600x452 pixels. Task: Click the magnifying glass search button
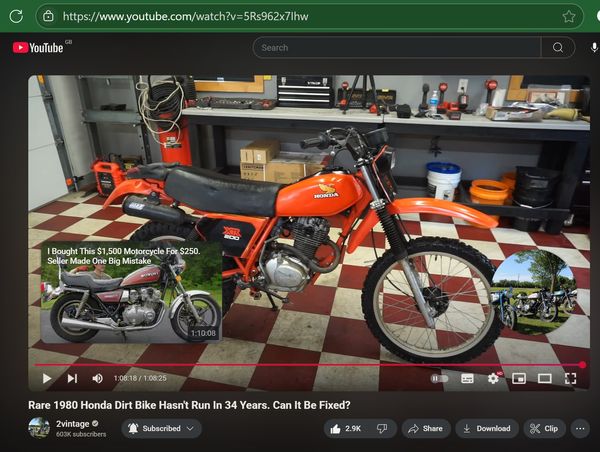(558, 47)
